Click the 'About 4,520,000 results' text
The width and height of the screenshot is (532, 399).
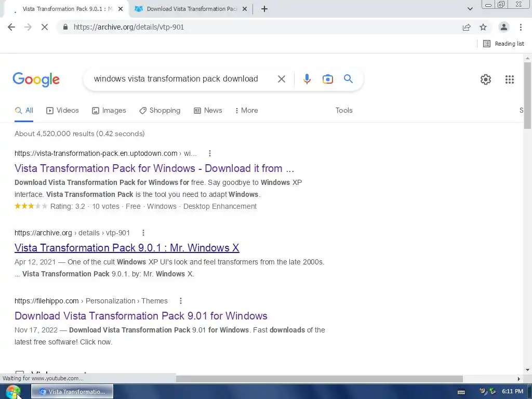79,134
